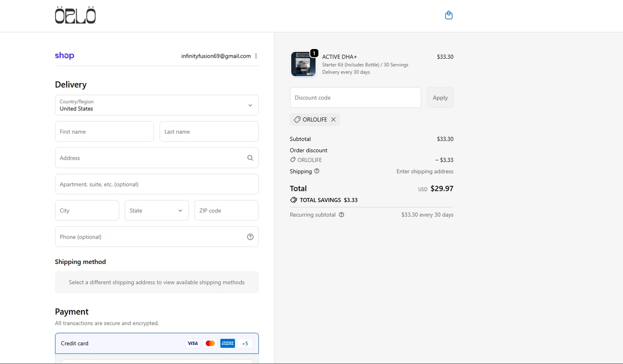Click the tag icon in ORLOLIFE chip
623x364 pixels.
297,120
